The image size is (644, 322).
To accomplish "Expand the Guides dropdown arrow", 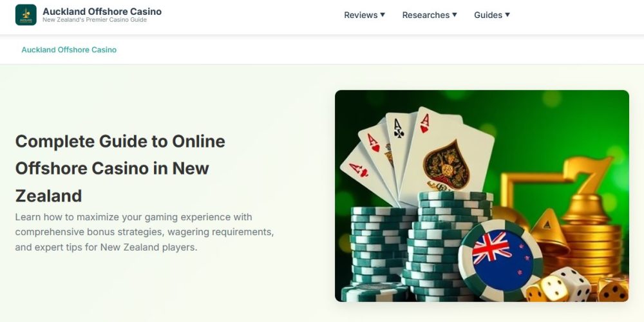I will coord(507,15).
